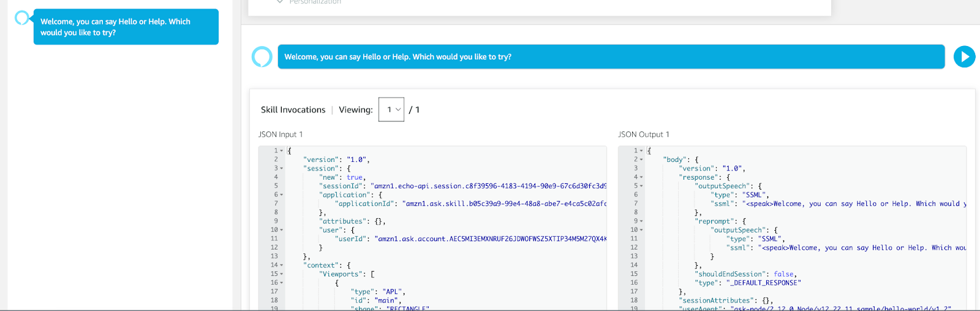Select the main blue welcome response bar
Screen dimensions: 980x311
click(x=611, y=57)
